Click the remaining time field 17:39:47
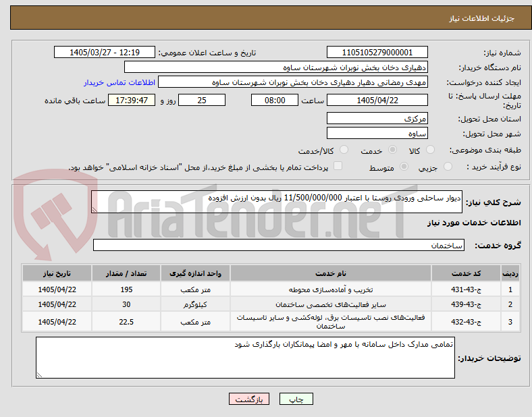The image size is (532, 417). (x=132, y=100)
